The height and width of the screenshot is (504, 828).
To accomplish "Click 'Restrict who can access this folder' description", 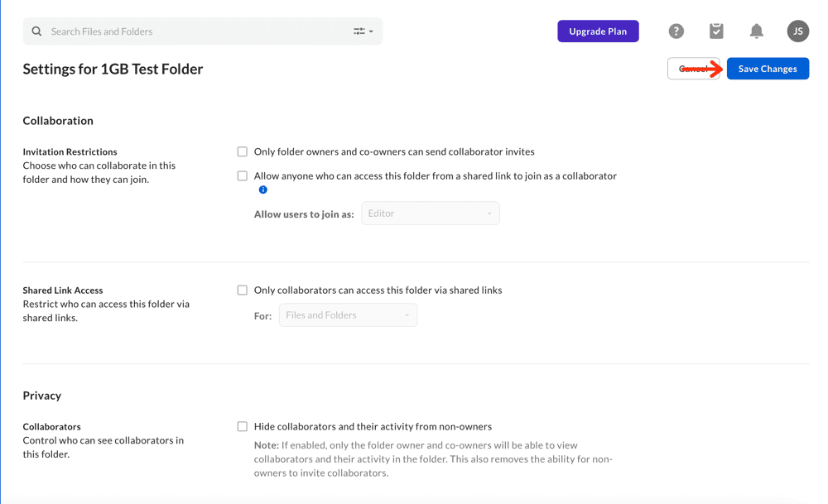I will click(106, 310).
